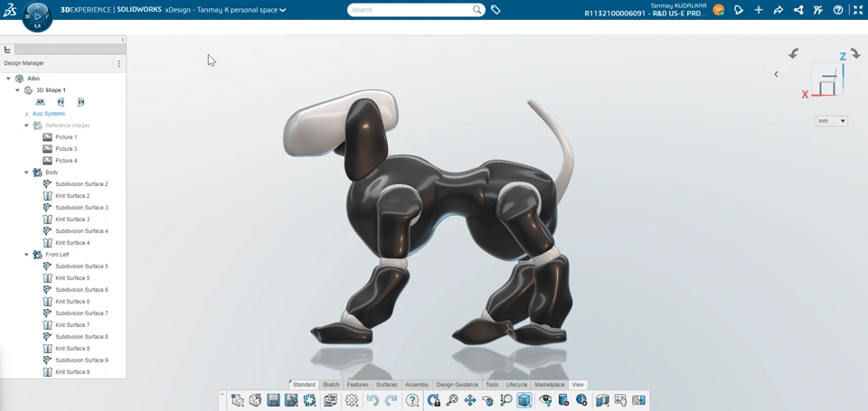
Task: Collapse the Design Manager panel with top chevron
Action: 123,40
